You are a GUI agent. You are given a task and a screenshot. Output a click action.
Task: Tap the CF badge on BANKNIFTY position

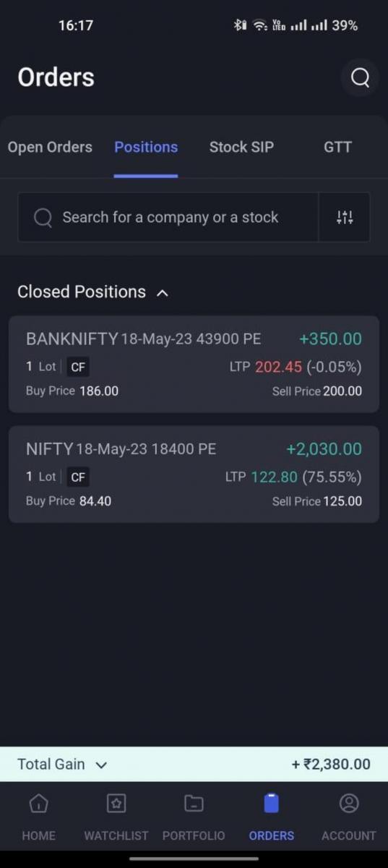[78, 367]
